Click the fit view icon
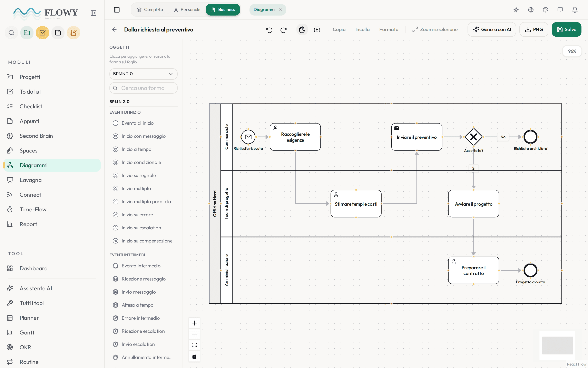588x368 pixels. (194, 345)
